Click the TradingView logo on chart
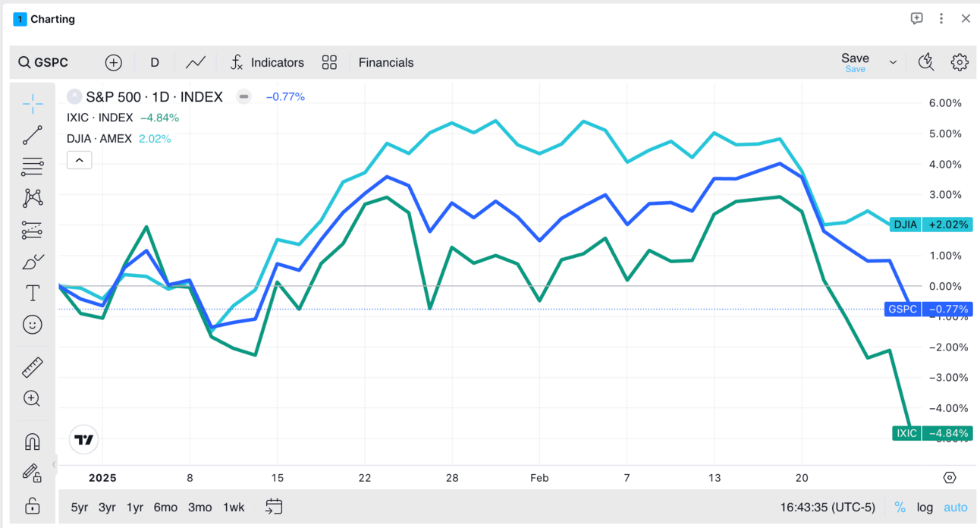 (84, 439)
